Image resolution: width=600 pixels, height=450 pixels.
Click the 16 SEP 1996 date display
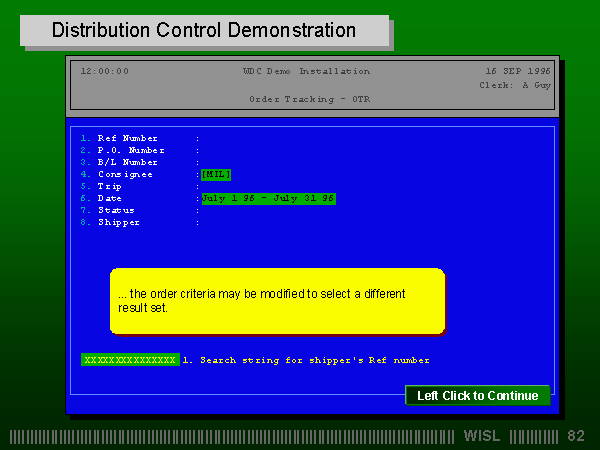coord(518,71)
